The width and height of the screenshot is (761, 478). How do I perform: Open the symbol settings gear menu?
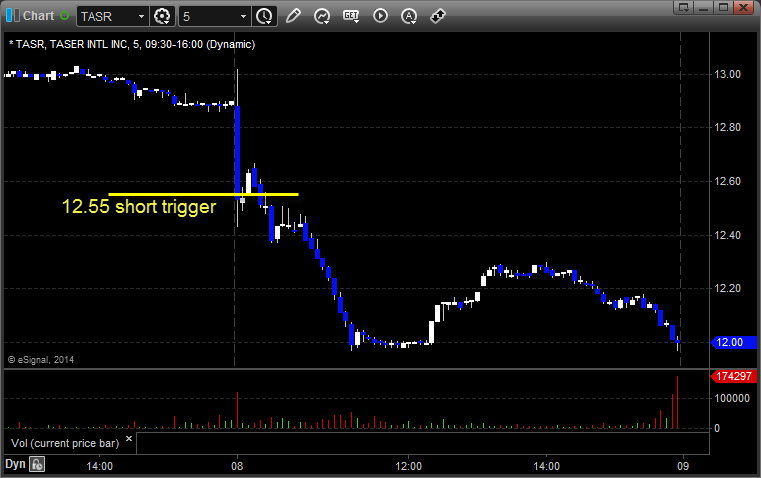[162, 16]
